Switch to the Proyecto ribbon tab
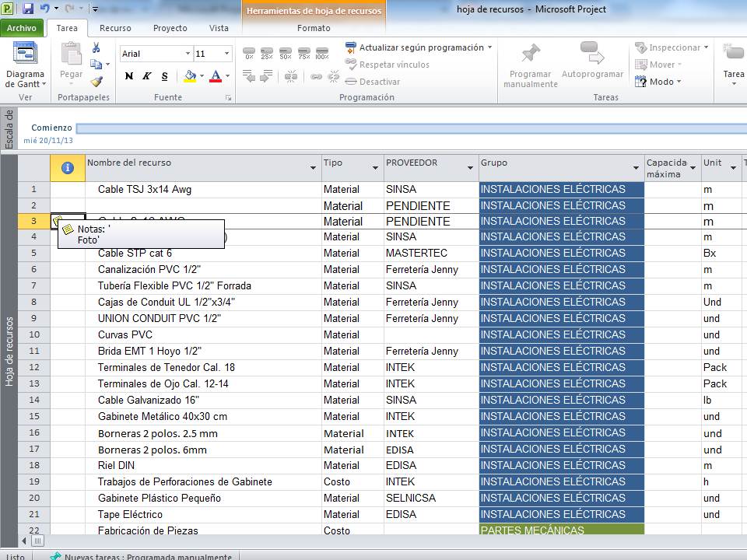The image size is (747, 560). [x=170, y=28]
